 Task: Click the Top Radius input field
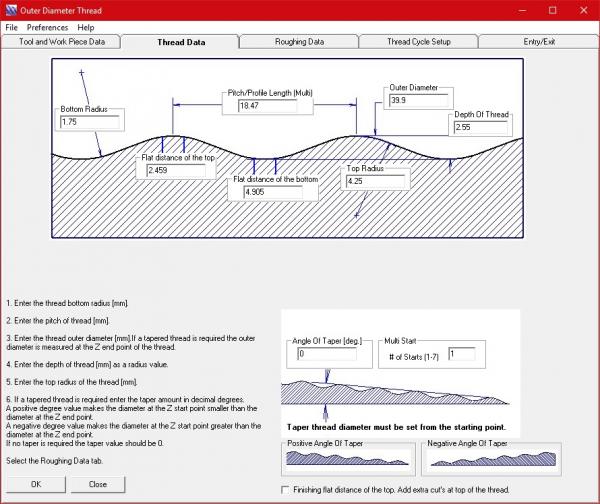pyautogui.click(x=375, y=182)
